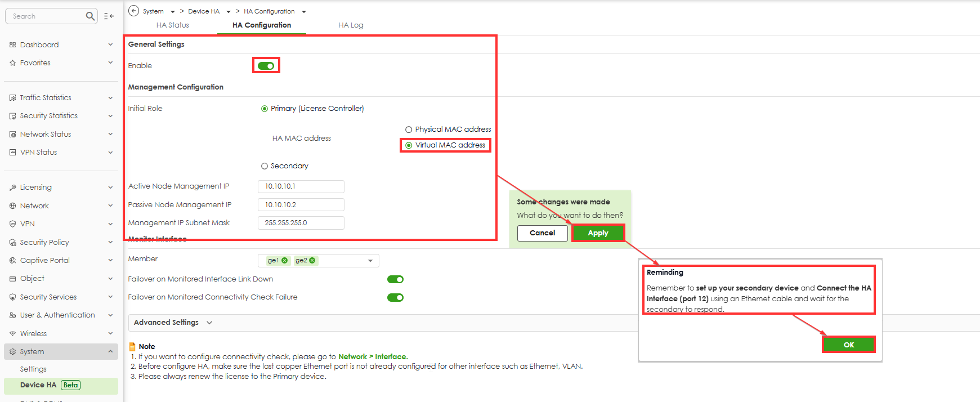
Task: Select Physical MAC address option
Action: point(409,129)
